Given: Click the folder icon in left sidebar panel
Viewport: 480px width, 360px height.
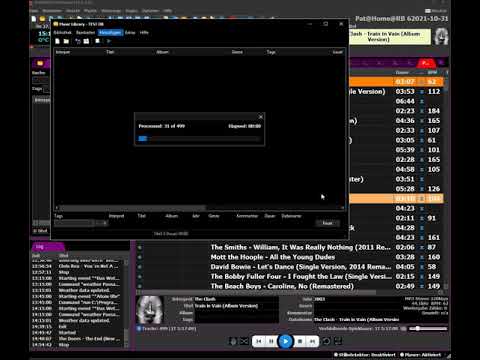Looking at the screenshot, I should click(40, 63).
